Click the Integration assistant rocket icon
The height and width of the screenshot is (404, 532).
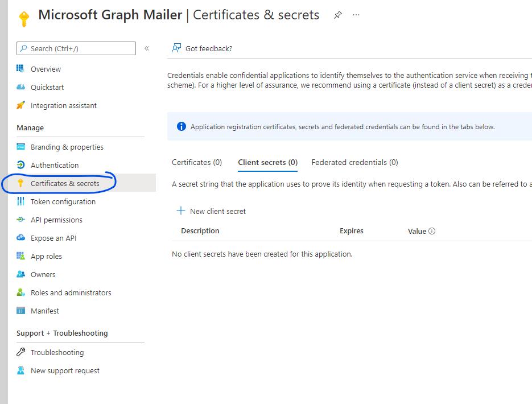click(x=20, y=105)
